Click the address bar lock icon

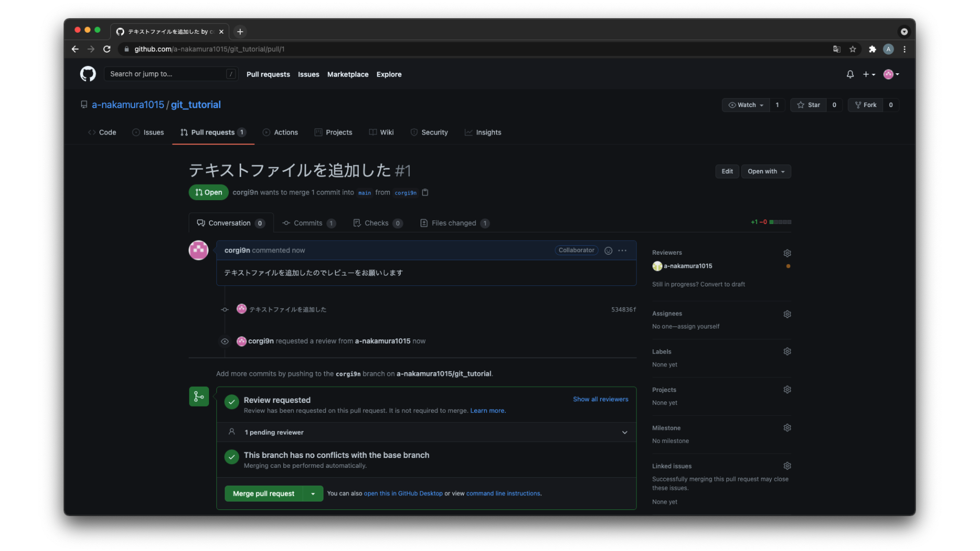coord(126,49)
